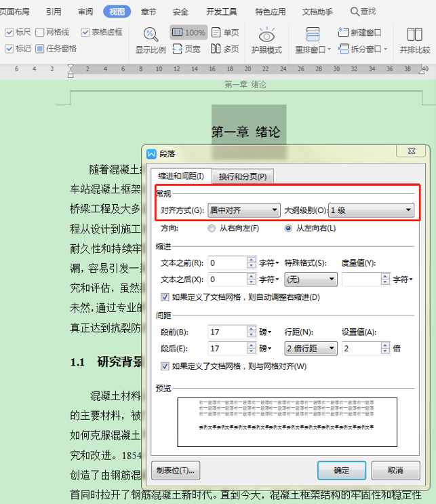Click the 第一章 绪论 heading text
Viewport: 436px width, 504px height.
pyautogui.click(x=245, y=132)
